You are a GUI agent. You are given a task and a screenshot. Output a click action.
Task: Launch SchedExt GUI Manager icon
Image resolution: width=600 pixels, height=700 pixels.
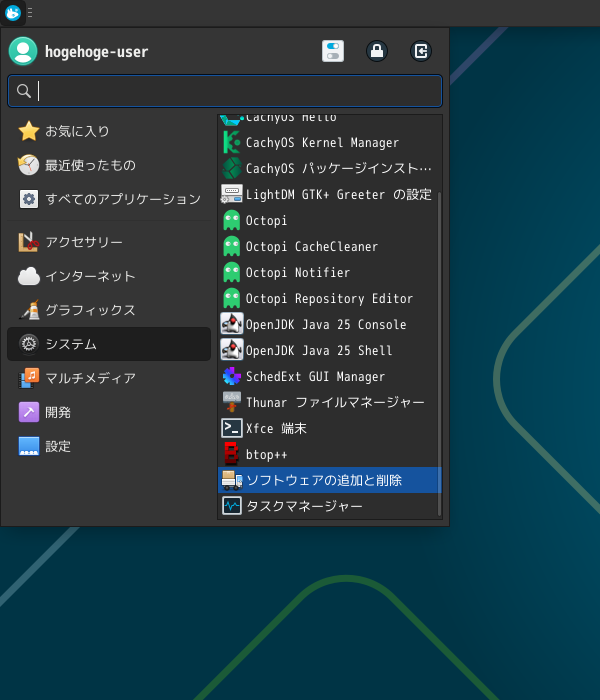pyautogui.click(x=232, y=376)
